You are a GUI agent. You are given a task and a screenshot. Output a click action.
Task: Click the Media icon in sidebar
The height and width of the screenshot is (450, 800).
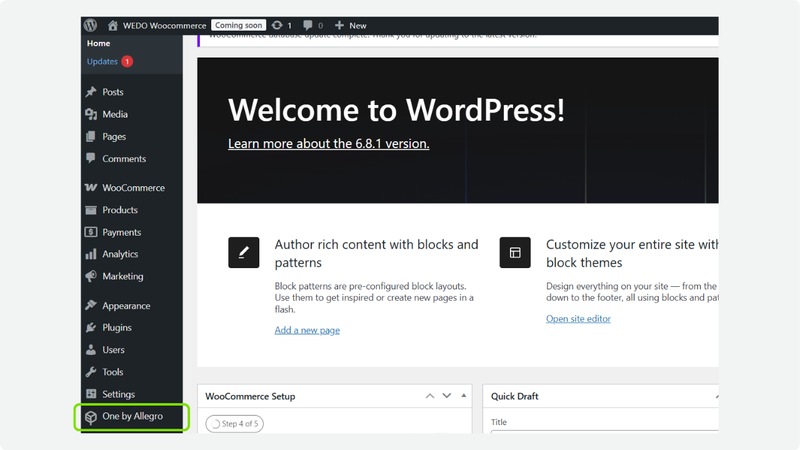pyautogui.click(x=91, y=114)
